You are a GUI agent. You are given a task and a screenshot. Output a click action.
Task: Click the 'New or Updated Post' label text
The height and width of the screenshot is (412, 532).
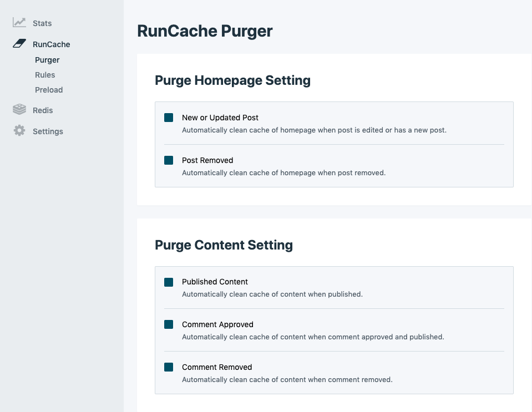click(220, 118)
